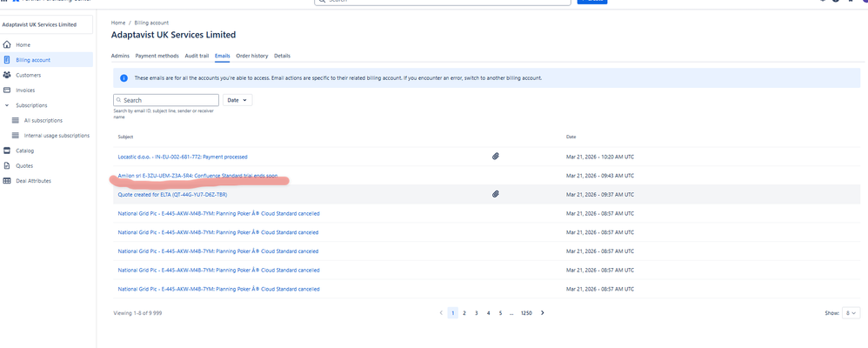Viewport: 868px width, 348px height.
Task: Click the Billing account breadcrumb link
Action: click(151, 23)
